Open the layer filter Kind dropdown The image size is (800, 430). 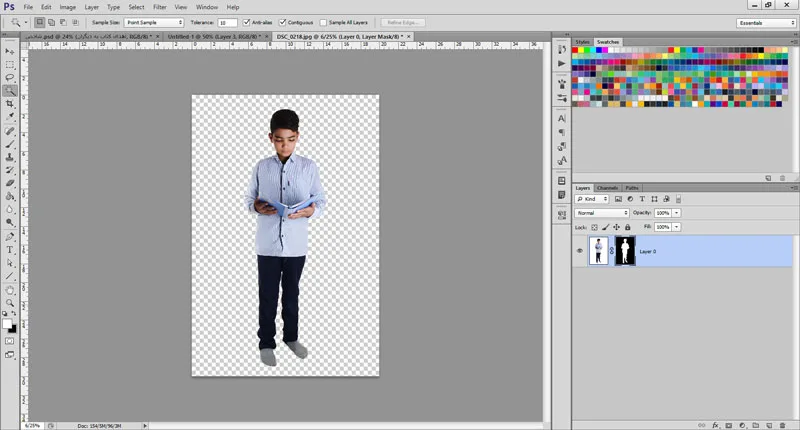click(592, 199)
